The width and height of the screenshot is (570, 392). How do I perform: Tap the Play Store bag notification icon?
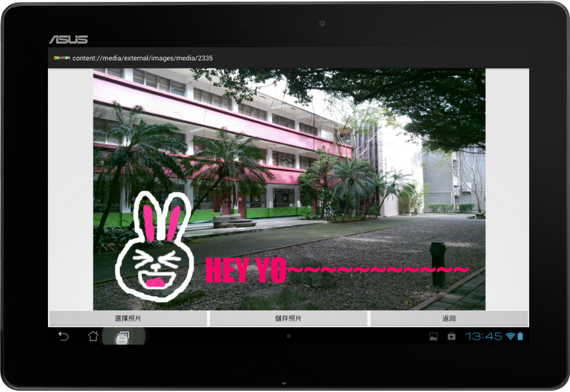452,336
